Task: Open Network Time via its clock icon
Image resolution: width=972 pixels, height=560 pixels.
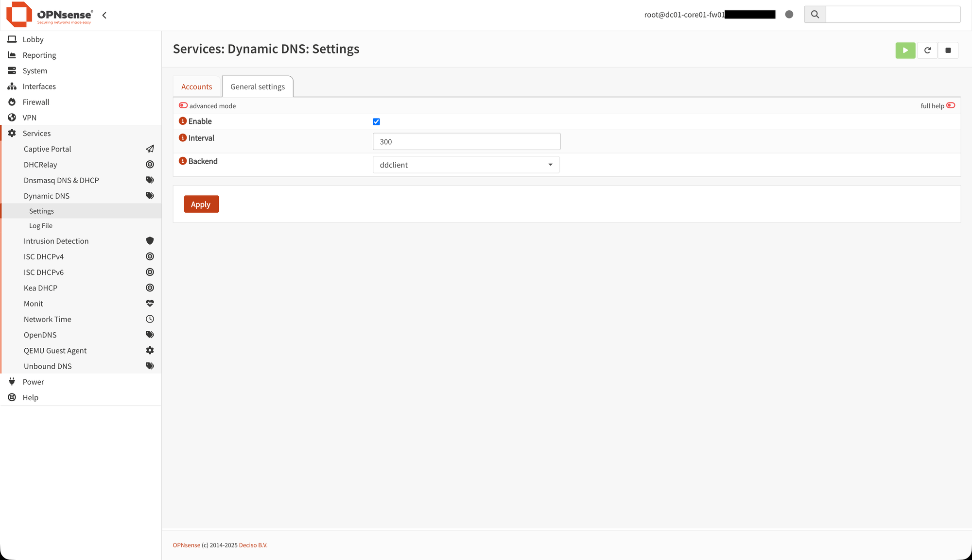Action: (x=149, y=319)
